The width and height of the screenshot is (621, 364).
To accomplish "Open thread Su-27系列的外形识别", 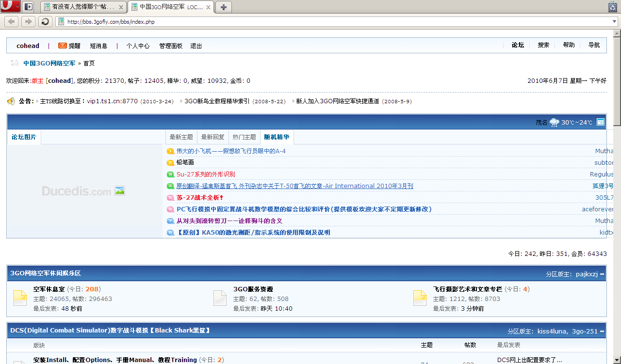I will [206, 174].
